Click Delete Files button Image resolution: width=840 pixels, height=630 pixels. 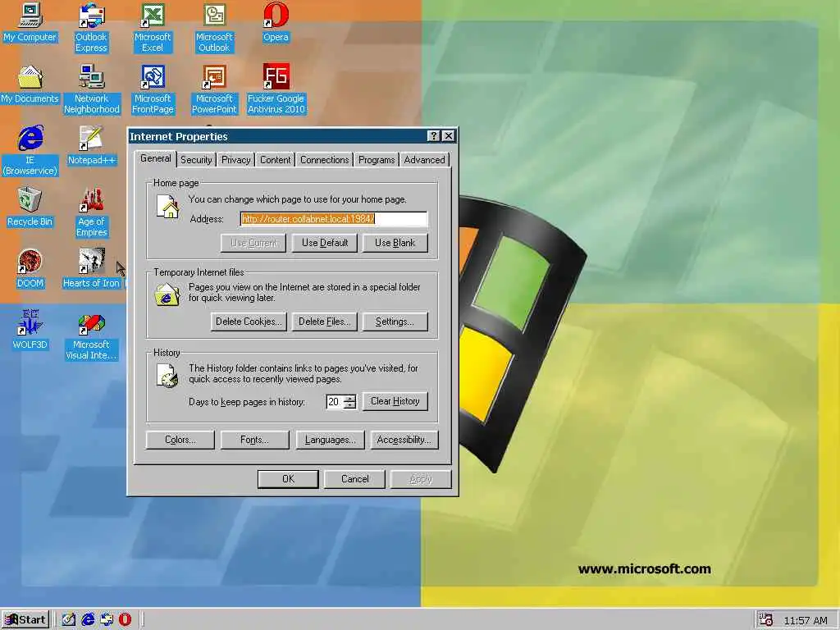324,322
